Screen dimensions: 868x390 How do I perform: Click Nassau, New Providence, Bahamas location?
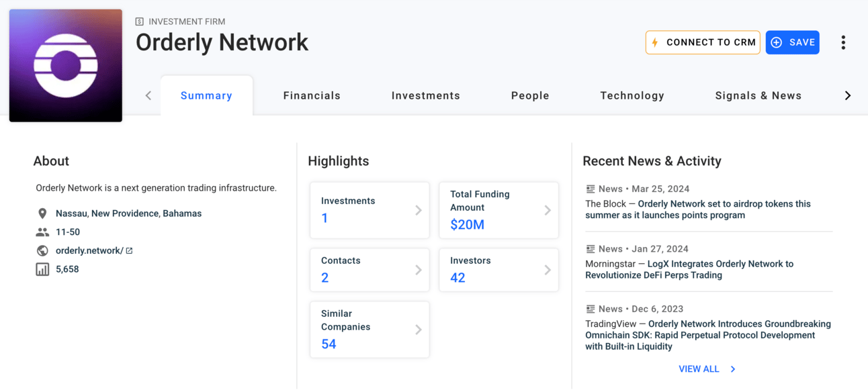point(128,213)
